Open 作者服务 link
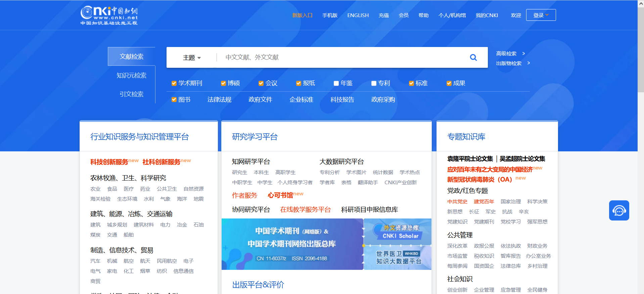Viewport: 644px width, 294px height. click(x=244, y=195)
